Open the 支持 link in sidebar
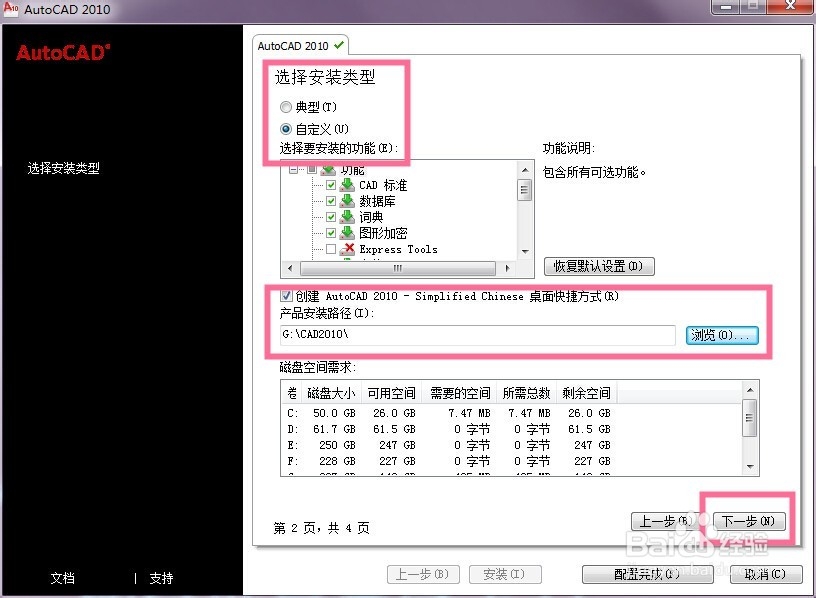Viewport: 816px width, 598px height. point(161,578)
